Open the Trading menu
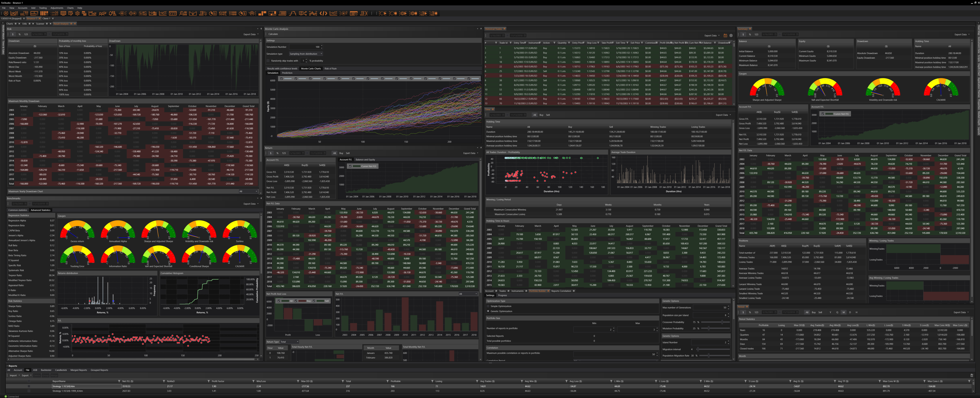 43,8
